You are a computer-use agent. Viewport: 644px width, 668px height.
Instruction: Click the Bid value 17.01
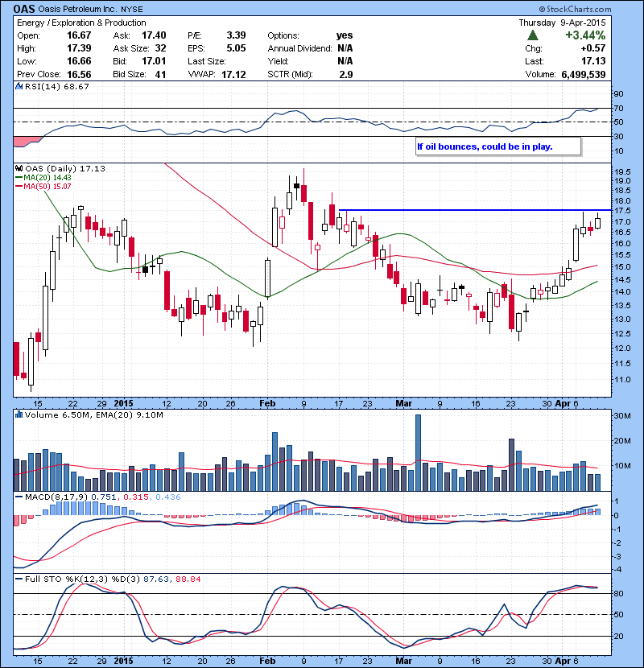tap(154, 61)
